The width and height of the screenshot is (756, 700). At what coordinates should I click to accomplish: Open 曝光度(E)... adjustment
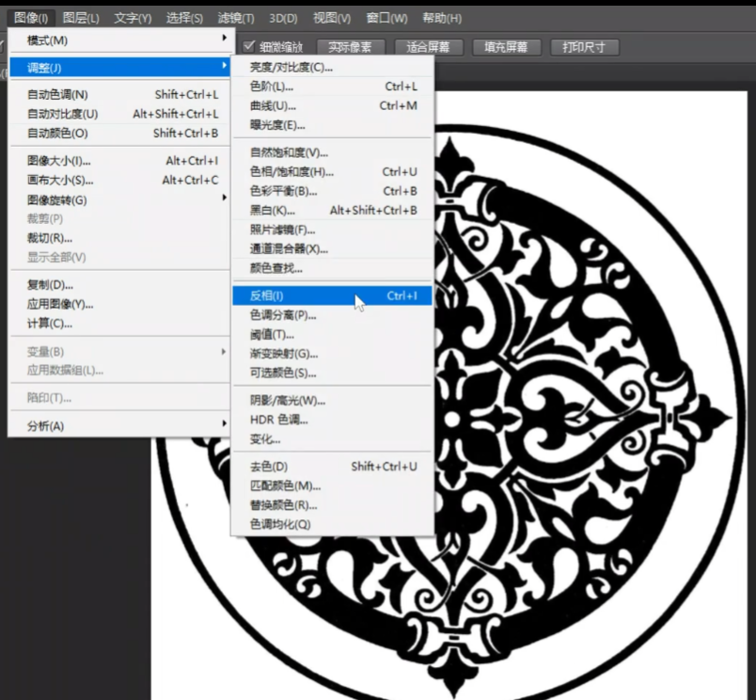[332, 125]
